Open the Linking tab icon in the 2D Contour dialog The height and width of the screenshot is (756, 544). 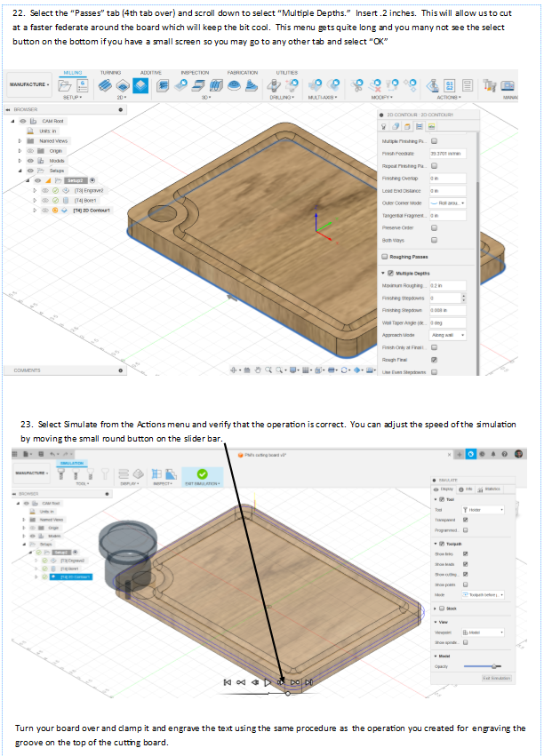point(431,126)
